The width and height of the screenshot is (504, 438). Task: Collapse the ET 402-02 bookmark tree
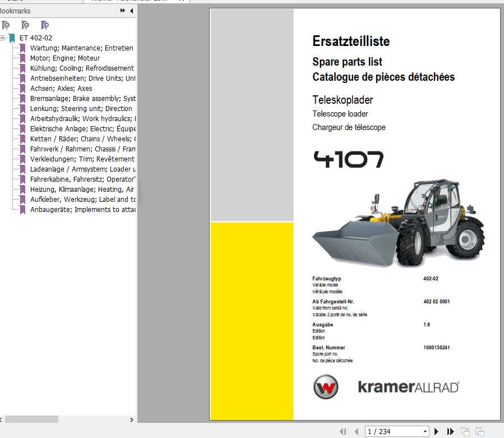[3, 38]
